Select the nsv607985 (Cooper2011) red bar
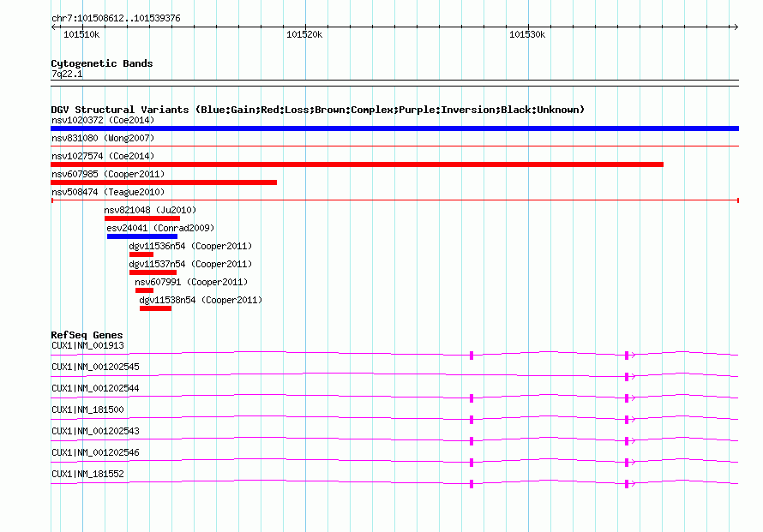The width and height of the screenshot is (763, 532). pos(164,182)
